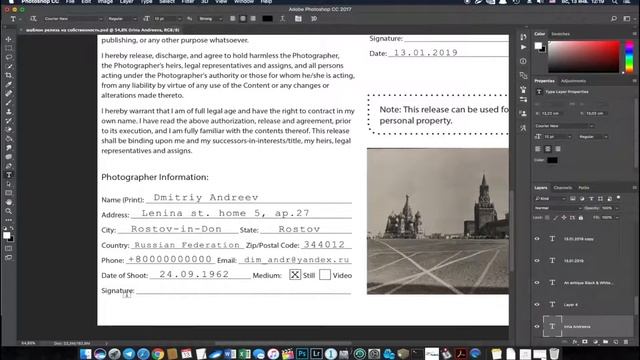Open Photoshop from the macOS dock
The width and height of the screenshot is (640, 360).
[x=302, y=353]
